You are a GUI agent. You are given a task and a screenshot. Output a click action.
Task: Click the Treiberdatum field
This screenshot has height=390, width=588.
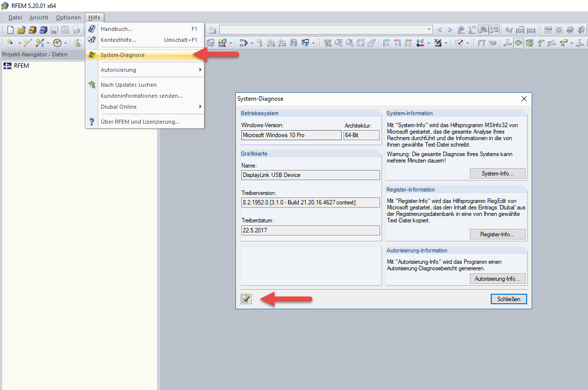coord(311,230)
